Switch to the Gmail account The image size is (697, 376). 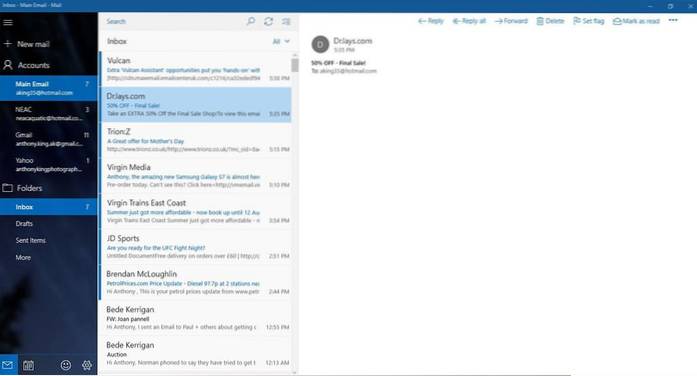pyautogui.click(x=48, y=139)
